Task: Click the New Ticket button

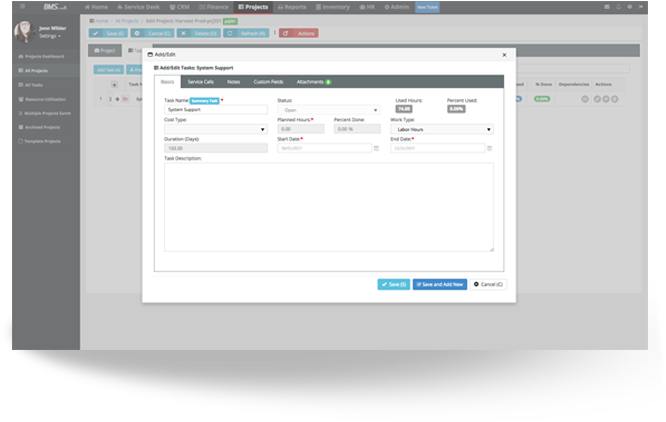Action: (x=427, y=7)
